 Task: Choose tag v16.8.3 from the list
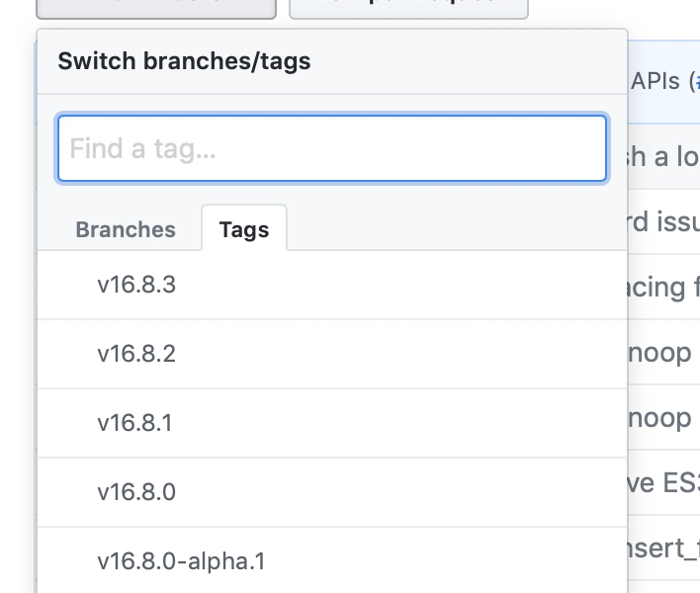pyautogui.click(x=136, y=285)
